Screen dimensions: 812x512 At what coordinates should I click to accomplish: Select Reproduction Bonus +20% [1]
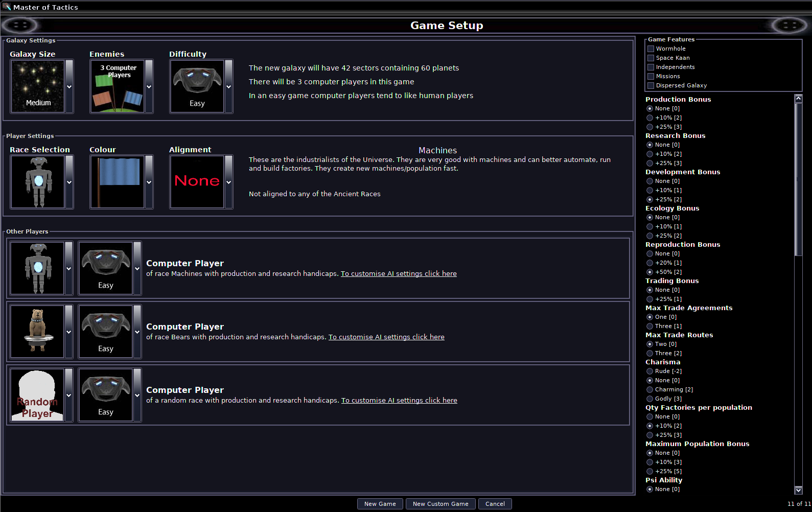[x=650, y=263]
